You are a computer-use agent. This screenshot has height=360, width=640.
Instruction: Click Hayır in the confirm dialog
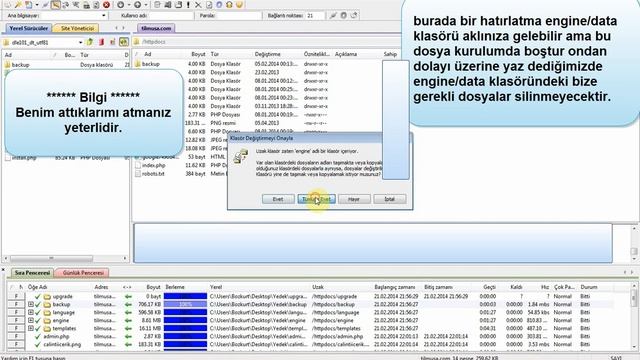pos(354,199)
